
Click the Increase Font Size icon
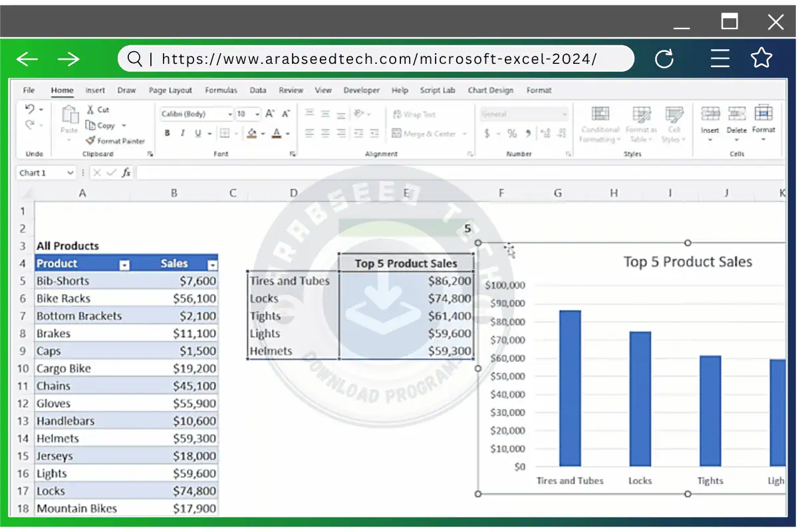click(x=270, y=114)
